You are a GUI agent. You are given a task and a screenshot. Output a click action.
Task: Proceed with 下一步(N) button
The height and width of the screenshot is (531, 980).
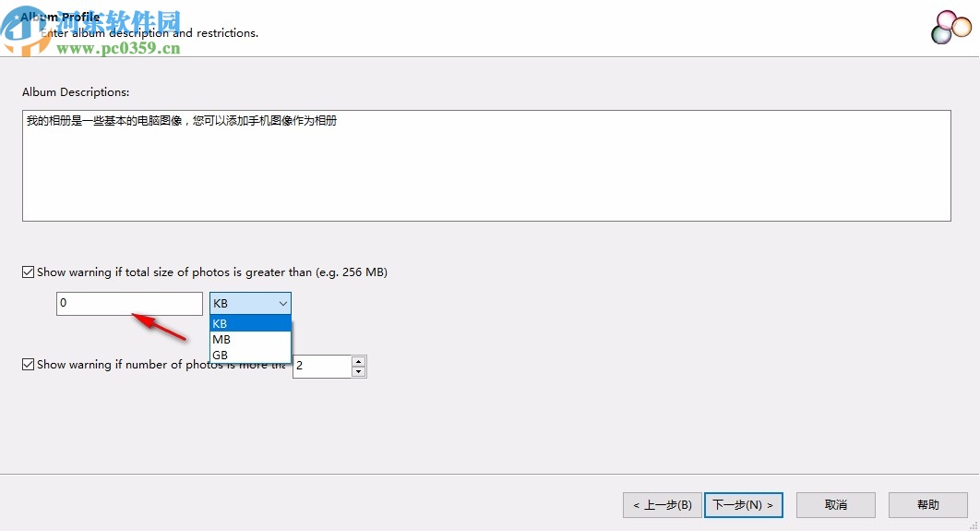(743, 505)
